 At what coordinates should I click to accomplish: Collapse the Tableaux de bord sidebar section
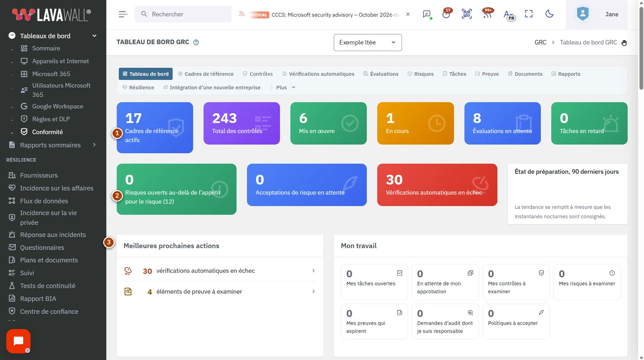tap(94, 36)
